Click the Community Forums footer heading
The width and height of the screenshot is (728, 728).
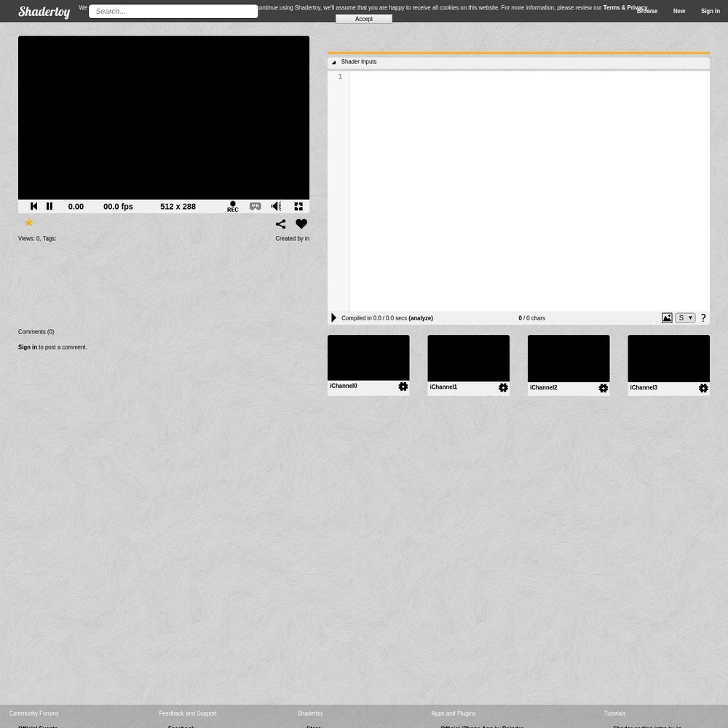[34, 713]
